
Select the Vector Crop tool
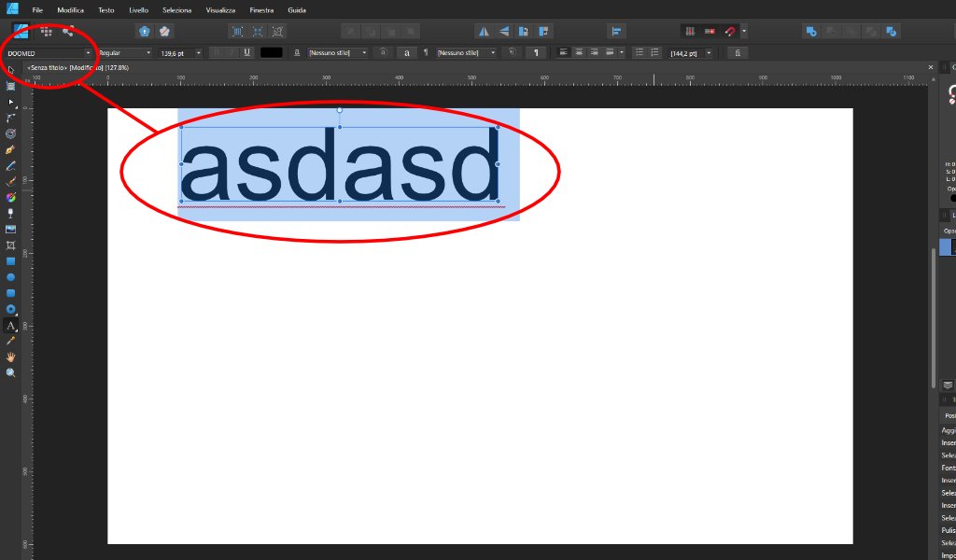pos(10,245)
